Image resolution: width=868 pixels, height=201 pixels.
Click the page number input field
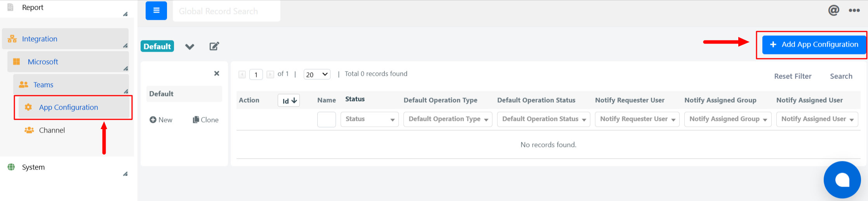coord(256,74)
